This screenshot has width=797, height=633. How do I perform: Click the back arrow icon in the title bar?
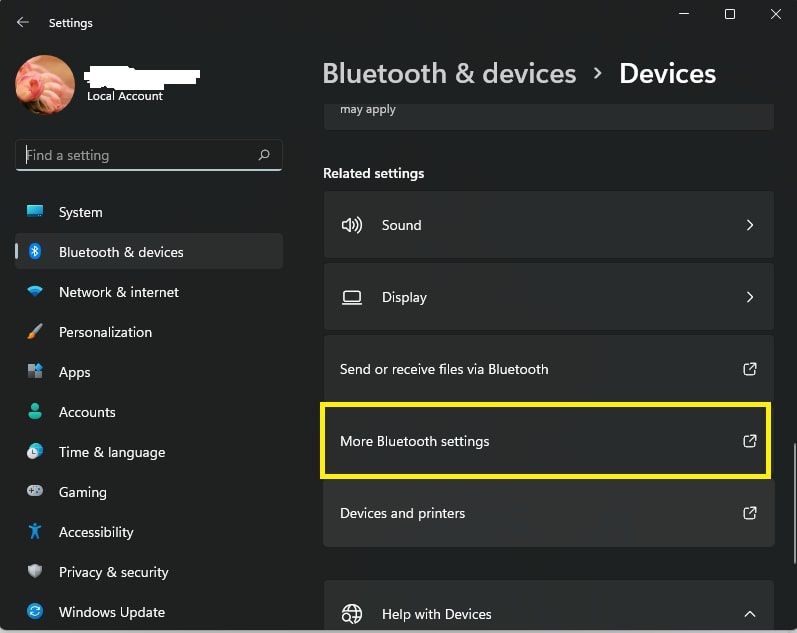pyautogui.click(x=23, y=22)
